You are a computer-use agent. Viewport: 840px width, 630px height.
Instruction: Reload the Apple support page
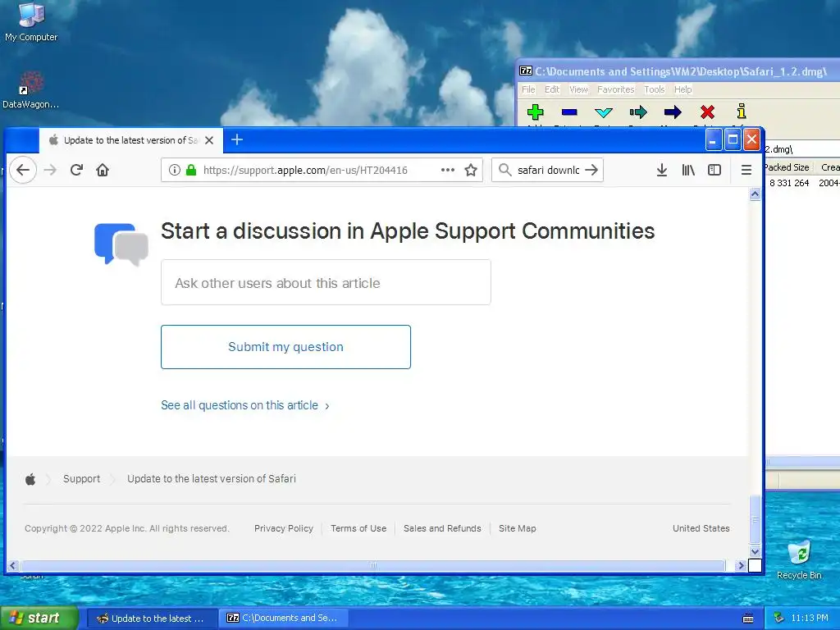coord(76,170)
